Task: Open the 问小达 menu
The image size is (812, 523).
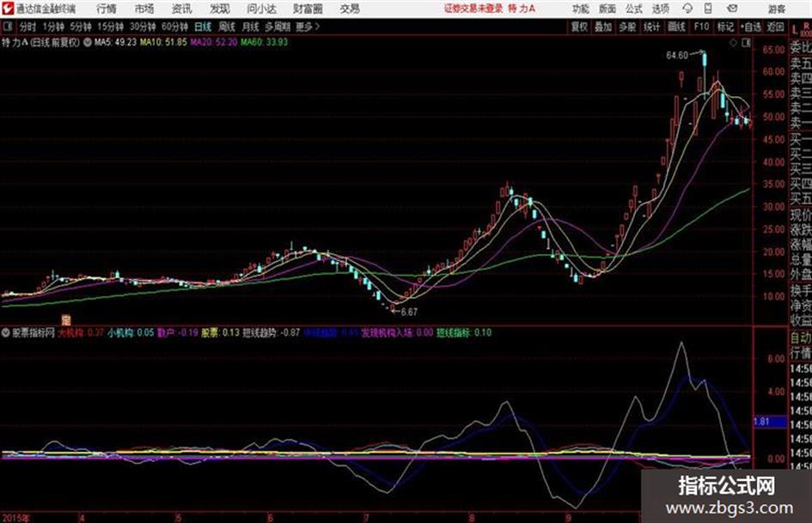Action: (x=261, y=9)
